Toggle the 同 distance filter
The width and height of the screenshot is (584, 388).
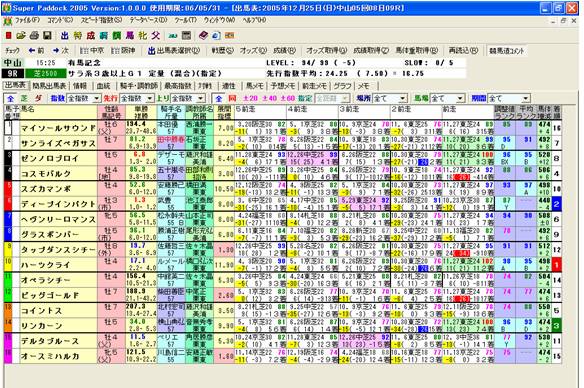click(x=232, y=99)
